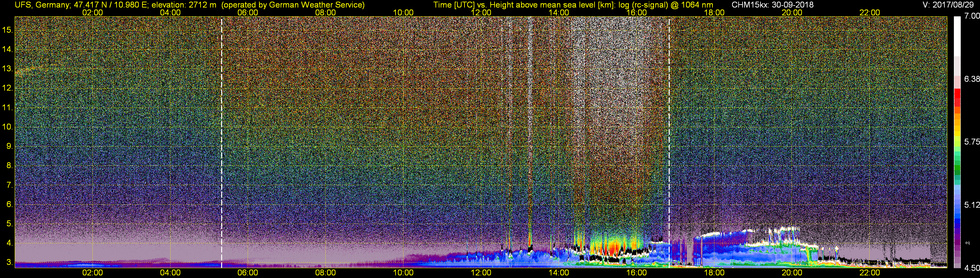The image size is (980, 278).
Task: Click the colorbar value '5.12'
Action: 972,205
